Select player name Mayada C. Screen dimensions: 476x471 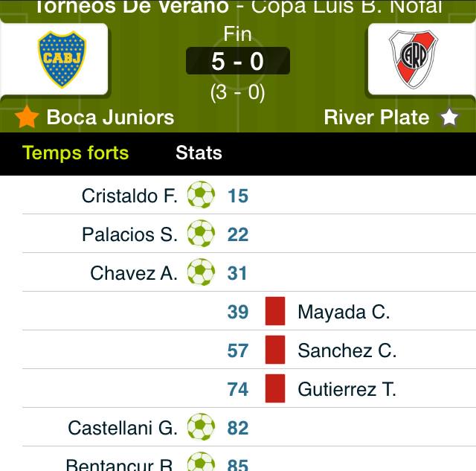(344, 312)
